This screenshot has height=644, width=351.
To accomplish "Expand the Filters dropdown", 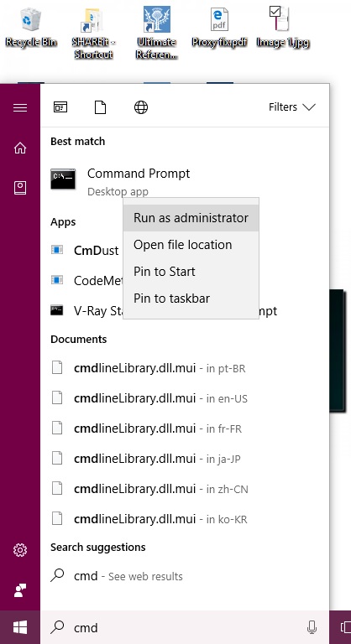I will 291,107.
